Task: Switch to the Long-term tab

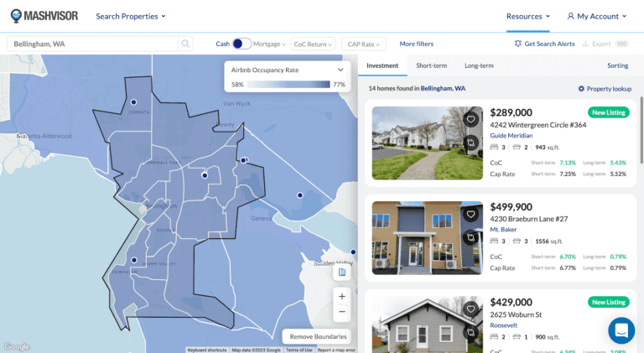Action: click(479, 65)
